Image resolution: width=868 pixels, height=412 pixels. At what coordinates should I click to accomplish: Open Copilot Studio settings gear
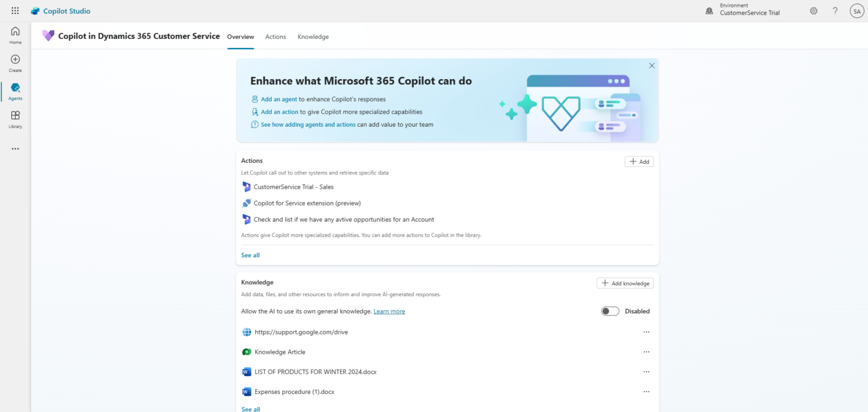[813, 10]
